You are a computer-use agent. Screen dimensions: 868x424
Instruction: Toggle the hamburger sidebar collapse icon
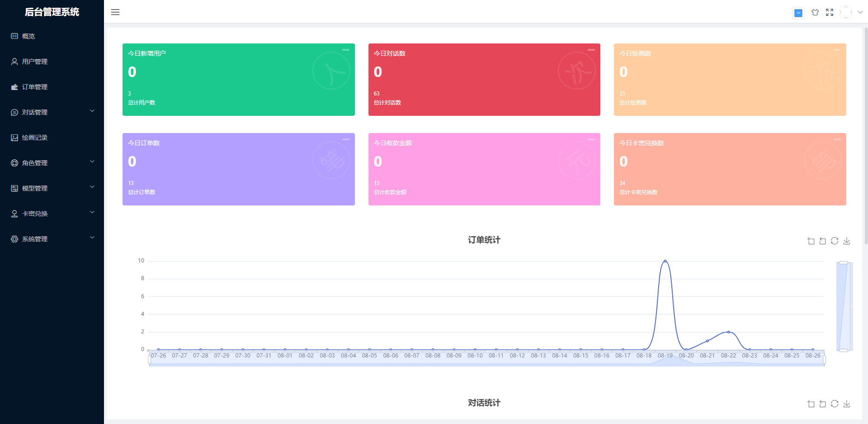click(115, 12)
